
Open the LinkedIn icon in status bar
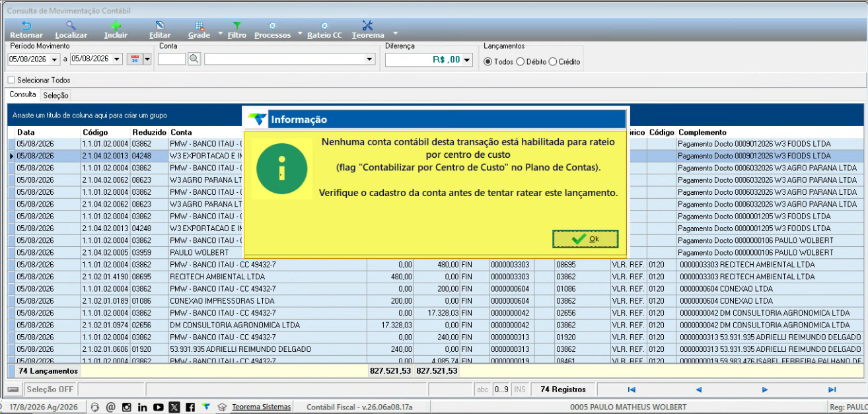pyautogui.click(x=142, y=407)
